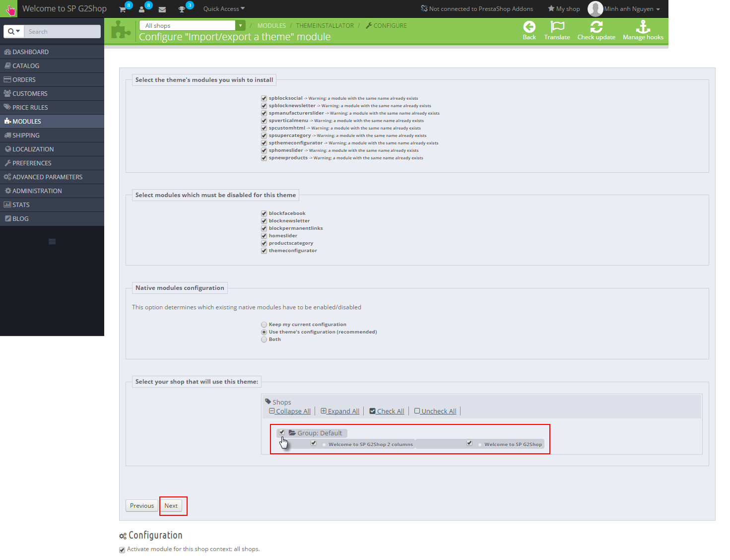This screenshot has width=730, height=560.
Task: Open the Price Rules menu
Action: coord(52,107)
